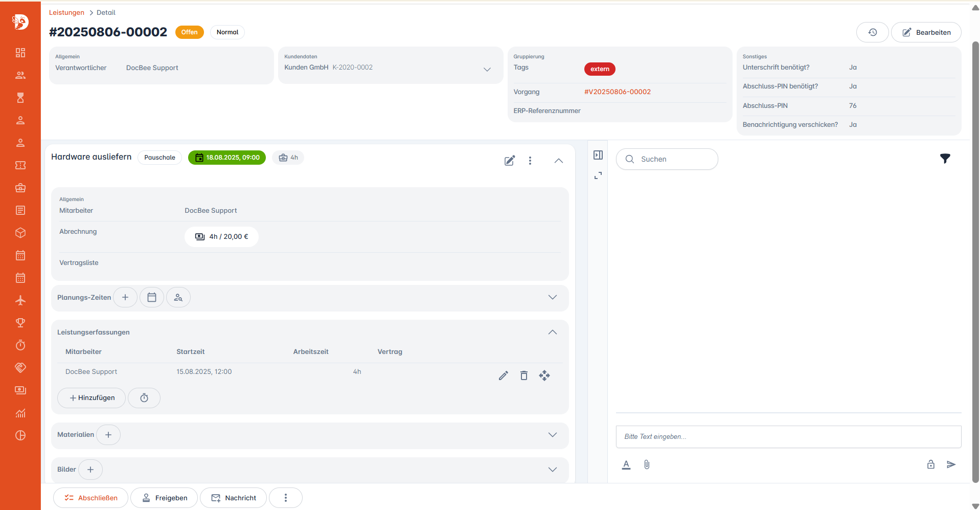980x510 pixels.
Task: Click the extern tag
Action: click(600, 69)
